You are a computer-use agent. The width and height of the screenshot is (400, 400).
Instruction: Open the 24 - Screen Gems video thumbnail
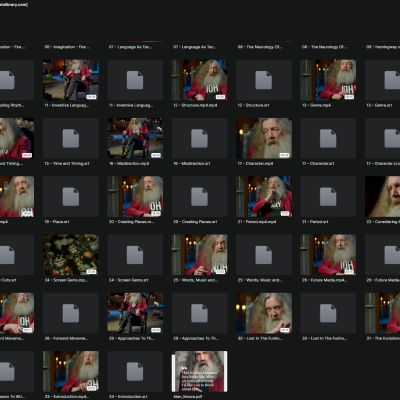(71, 255)
